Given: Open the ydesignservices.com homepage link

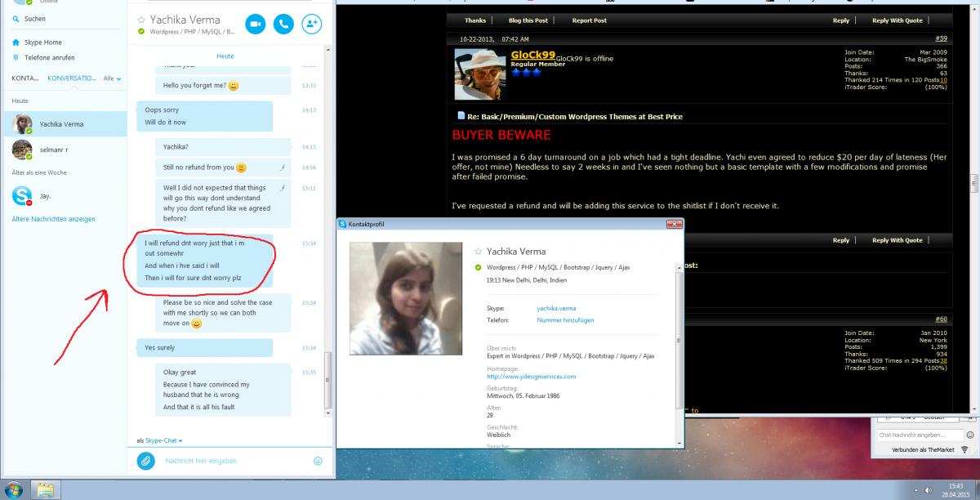Looking at the screenshot, I should click(531, 377).
